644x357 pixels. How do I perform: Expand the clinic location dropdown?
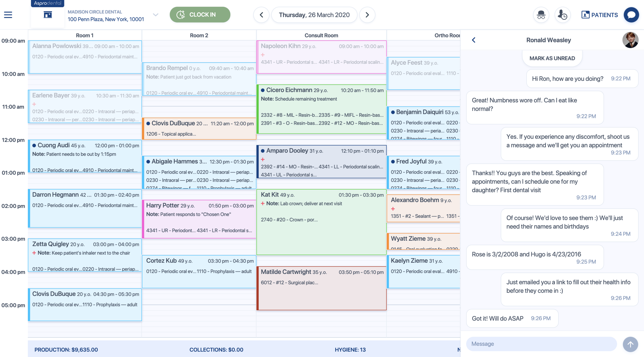155,15
